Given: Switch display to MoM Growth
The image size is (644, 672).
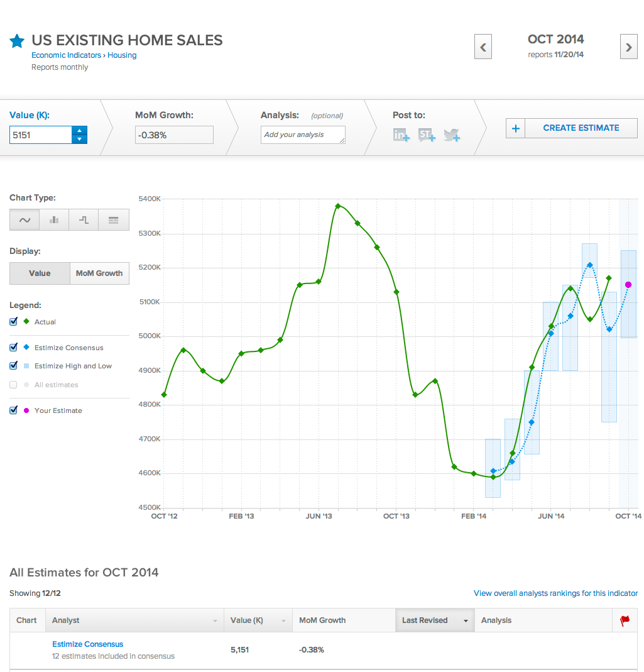Looking at the screenshot, I should (x=99, y=273).
